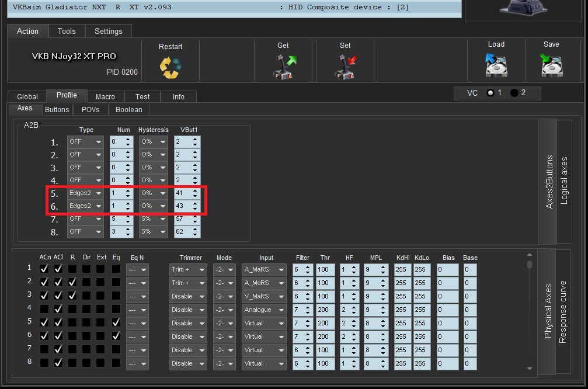This screenshot has height=389, width=588.
Task: Click VBut1 stepper field in A2B row 5
Action: coord(187,193)
